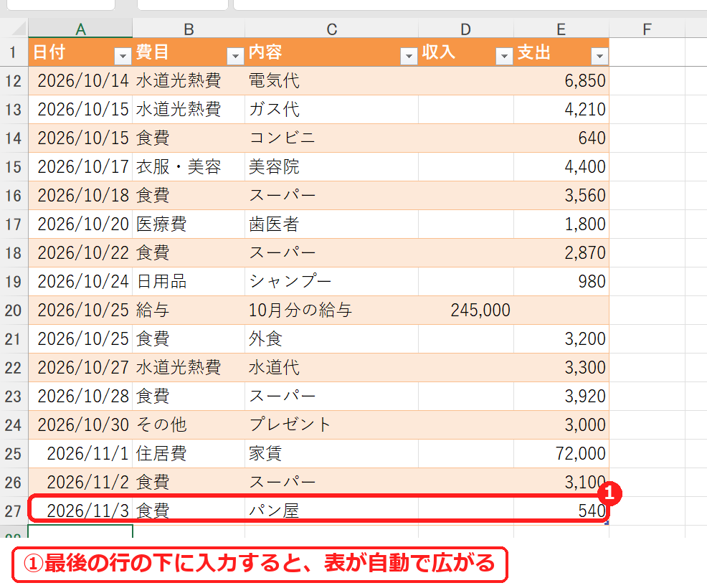Click cell containing 美容院
The width and height of the screenshot is (707, 588).
point(331,167)
